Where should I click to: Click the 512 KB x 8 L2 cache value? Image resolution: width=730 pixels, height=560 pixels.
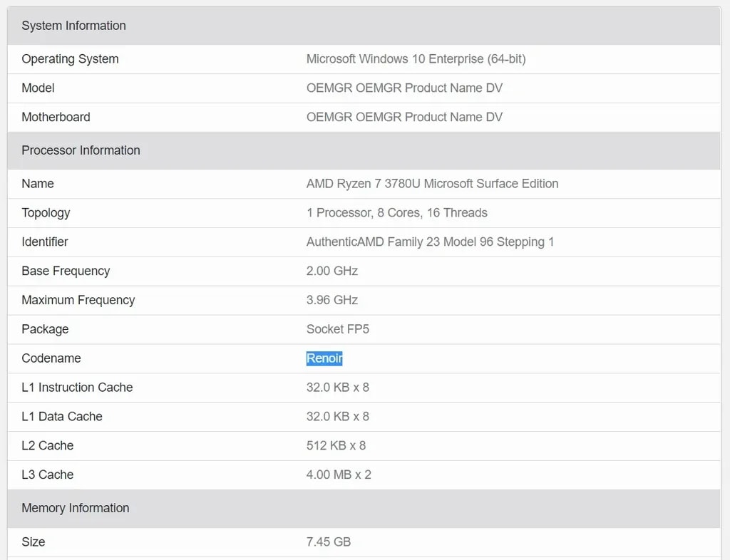tap(336, 446)
